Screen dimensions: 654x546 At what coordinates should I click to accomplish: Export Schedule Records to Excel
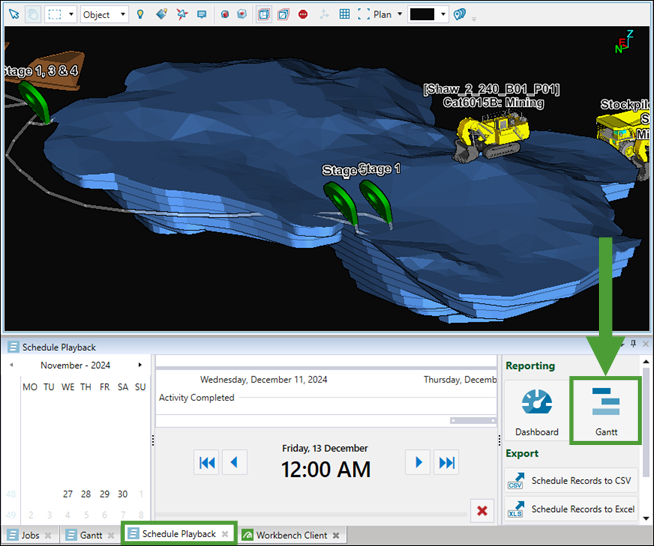point(571,509)
